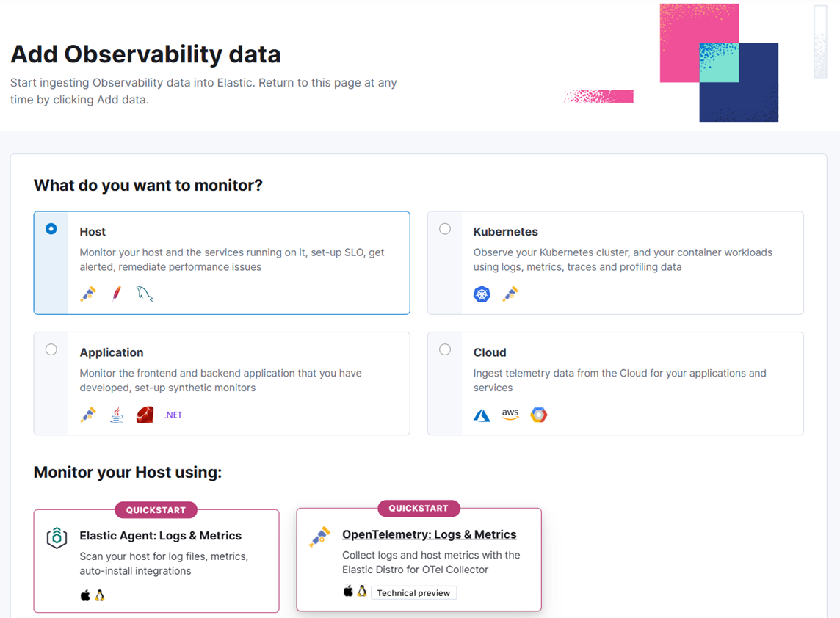840x618 pixels.
Task: Choose the Cloud radio option
Action: point(445,349)
